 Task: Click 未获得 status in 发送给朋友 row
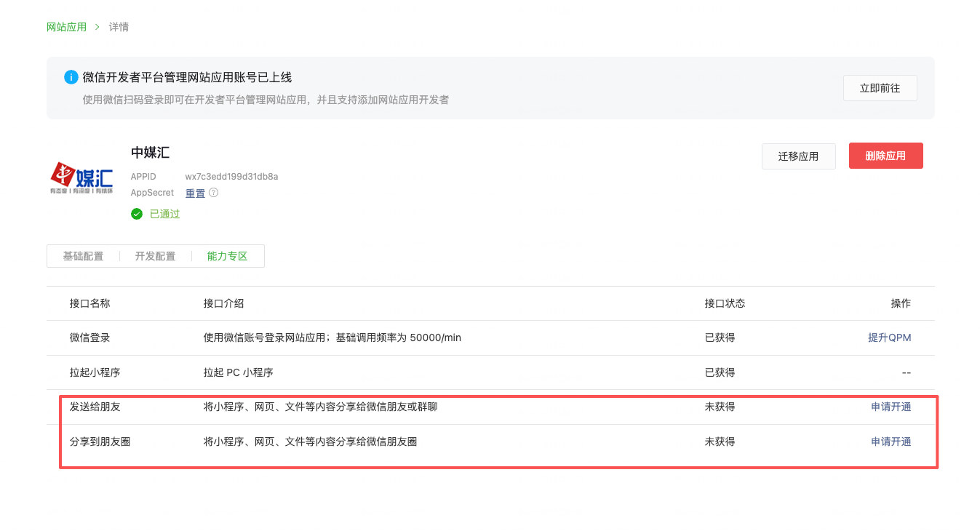coord(720,407)
